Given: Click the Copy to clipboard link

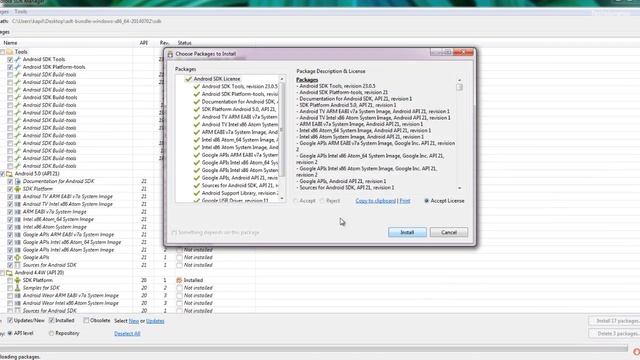Looking at the screenshot, I should click(x=376, y=201).
